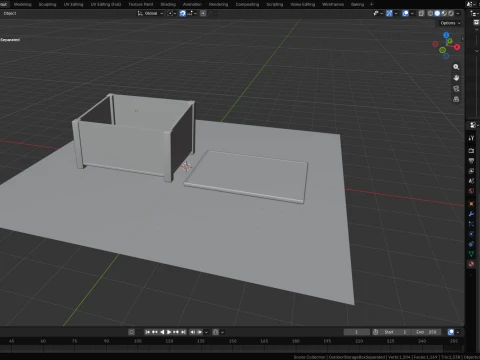Image resolution: width=480 pixels, height=360 pixels.
Task: Click the Start frame field
Action: (395, 332)
